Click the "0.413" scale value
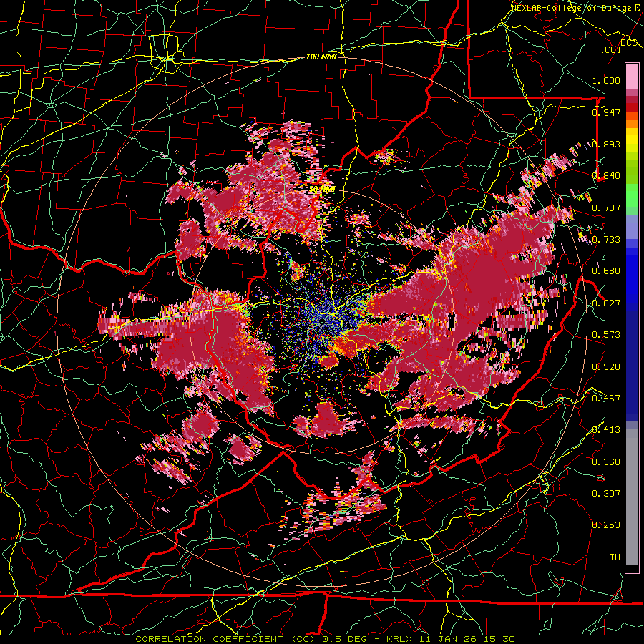The image size is (644, 644). 606,430
